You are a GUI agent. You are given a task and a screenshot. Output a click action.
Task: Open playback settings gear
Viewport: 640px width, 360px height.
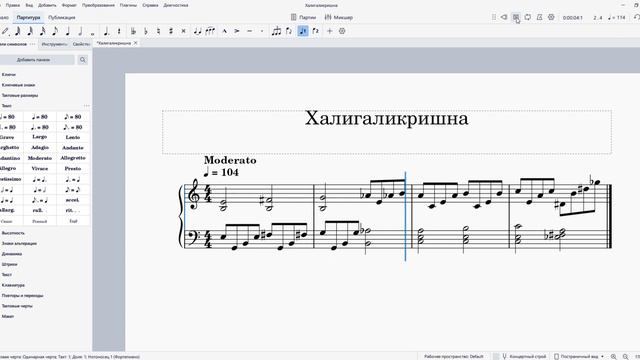[551, 17]
